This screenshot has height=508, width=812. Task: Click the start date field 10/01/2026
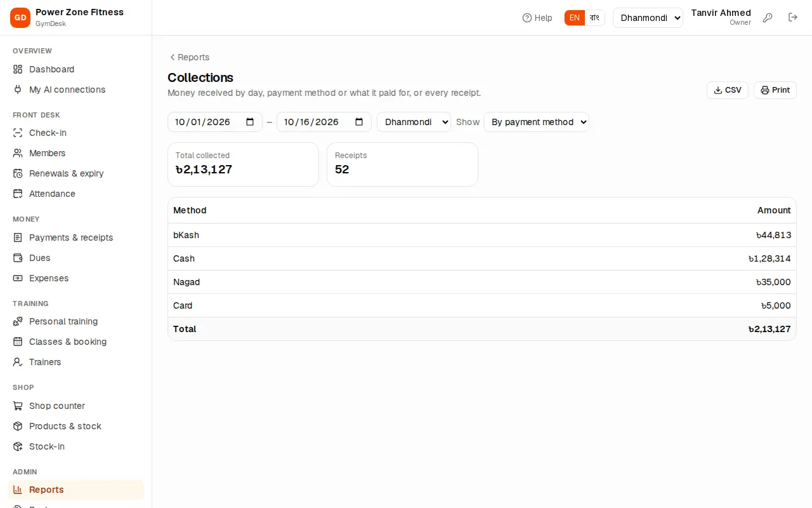coord(214,122)
